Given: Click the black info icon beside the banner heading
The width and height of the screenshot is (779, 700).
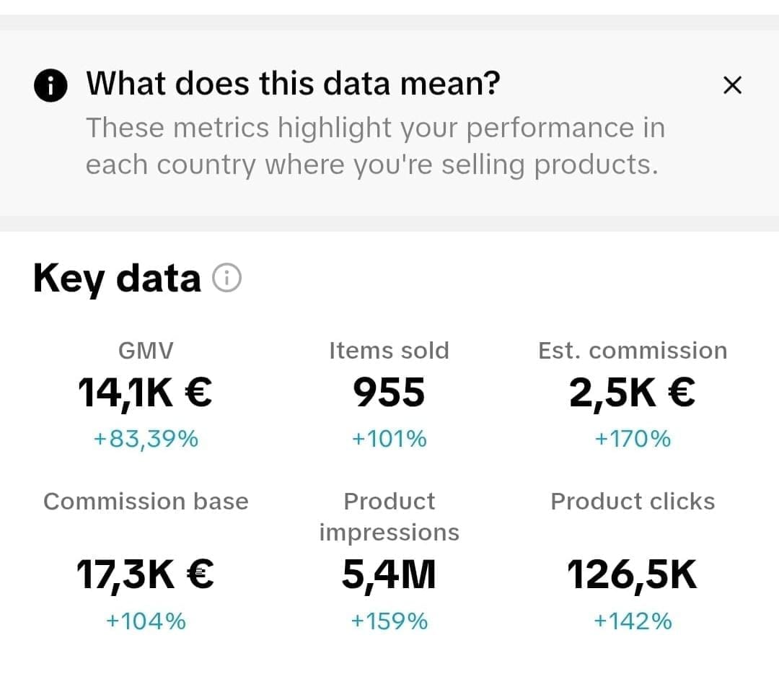Looking at the screenshot, I should coord(50,86).
